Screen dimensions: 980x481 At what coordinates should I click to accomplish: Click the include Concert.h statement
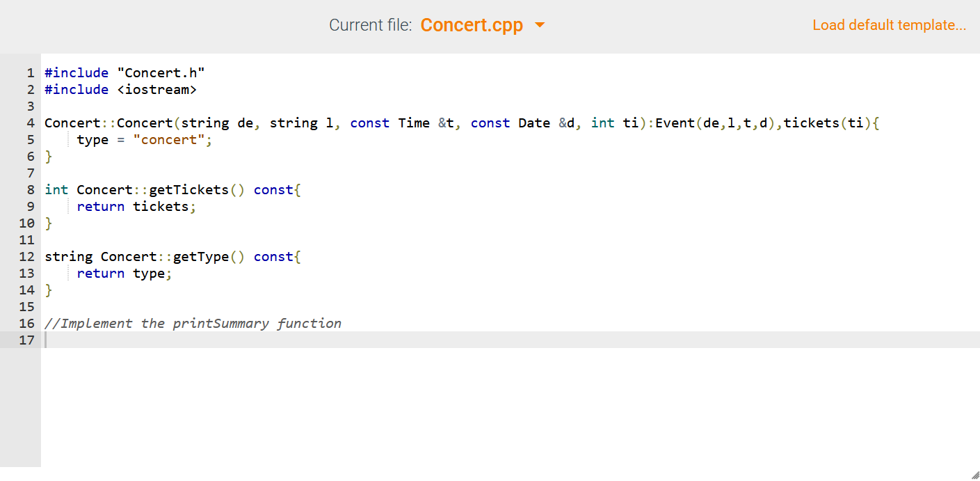(124, 72)
